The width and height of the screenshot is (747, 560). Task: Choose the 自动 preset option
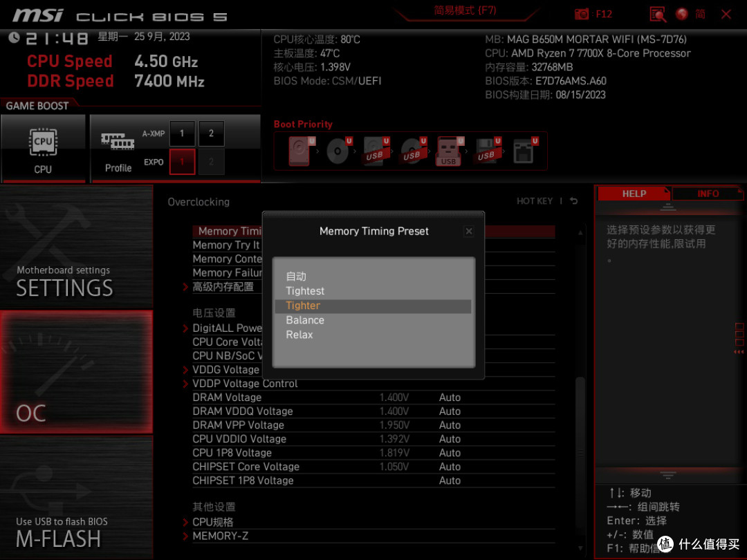click(373, 276)
